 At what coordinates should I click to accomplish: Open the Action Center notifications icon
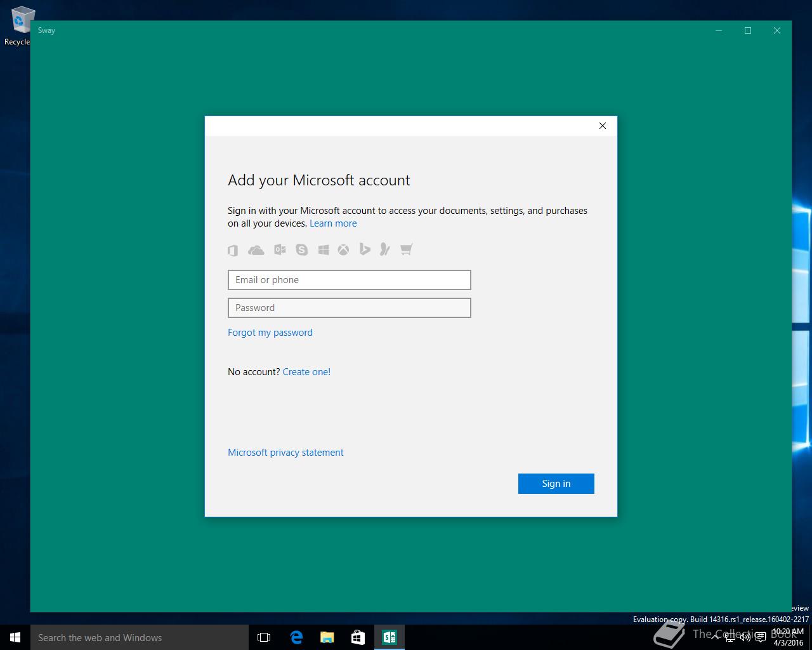(x=761, y=637)
